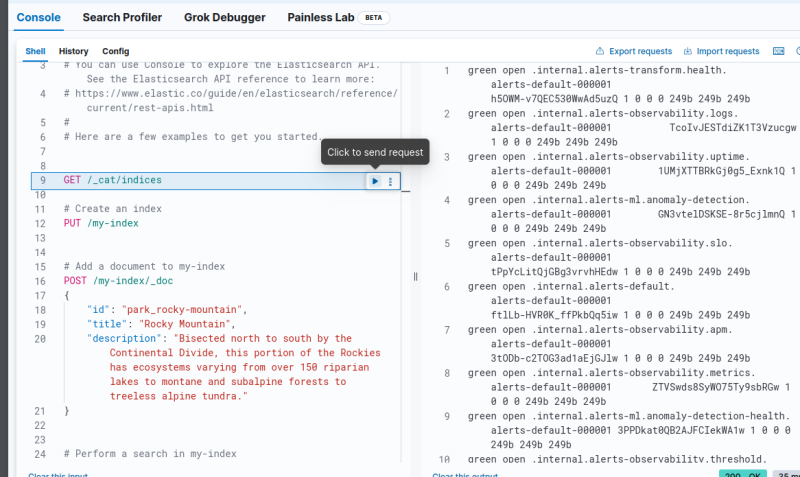Select the Console tab

point(39,18)
